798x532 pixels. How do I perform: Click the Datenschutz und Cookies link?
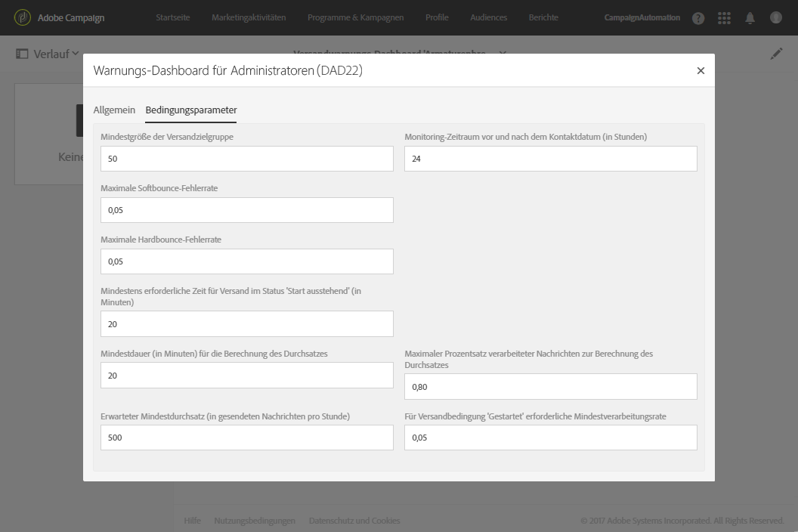354,521
